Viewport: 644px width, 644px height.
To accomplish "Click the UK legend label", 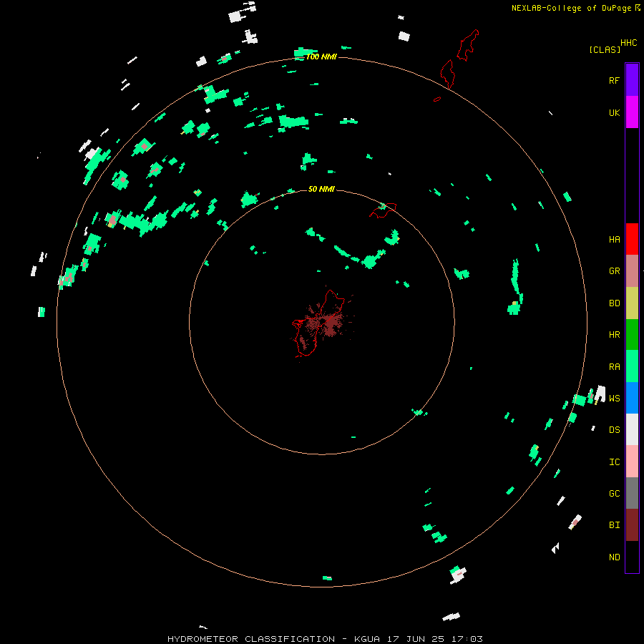I will (x=614, y=112).
